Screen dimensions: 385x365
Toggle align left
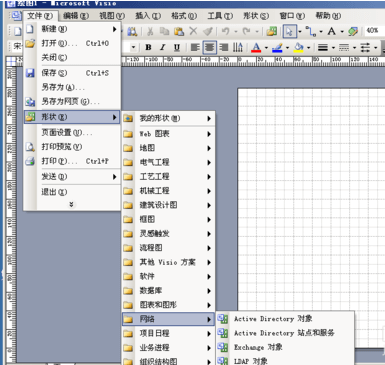pyautogui.click(x=195, y=47)
